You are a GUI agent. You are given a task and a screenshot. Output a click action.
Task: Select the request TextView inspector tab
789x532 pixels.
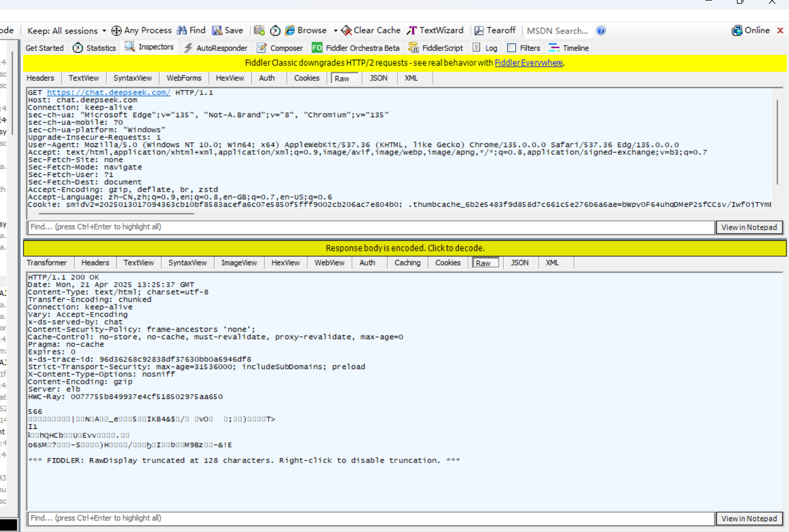pos(84,78)
